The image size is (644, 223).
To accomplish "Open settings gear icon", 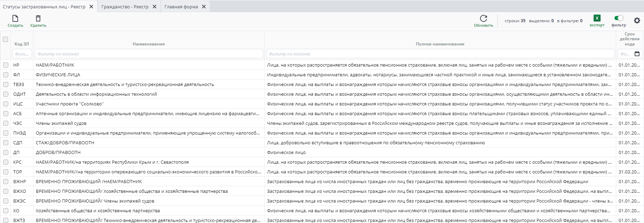I will point(637,20).
